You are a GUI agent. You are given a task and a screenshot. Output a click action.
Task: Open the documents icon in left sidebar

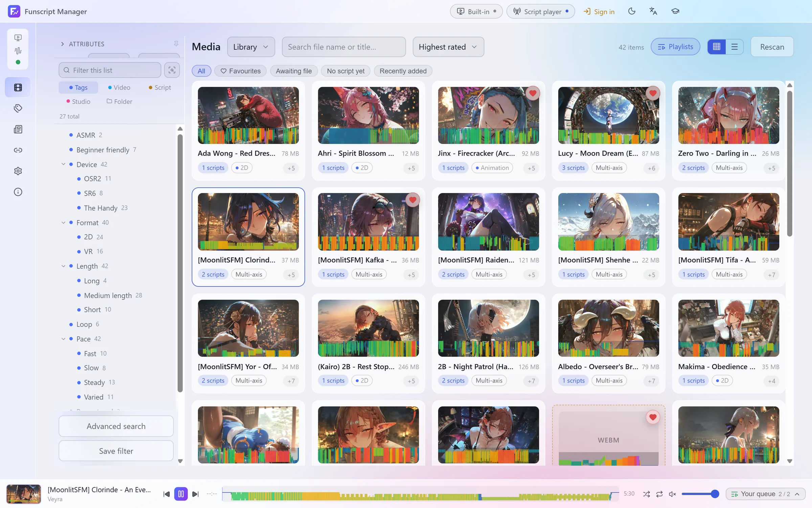(x=18, y=129)
